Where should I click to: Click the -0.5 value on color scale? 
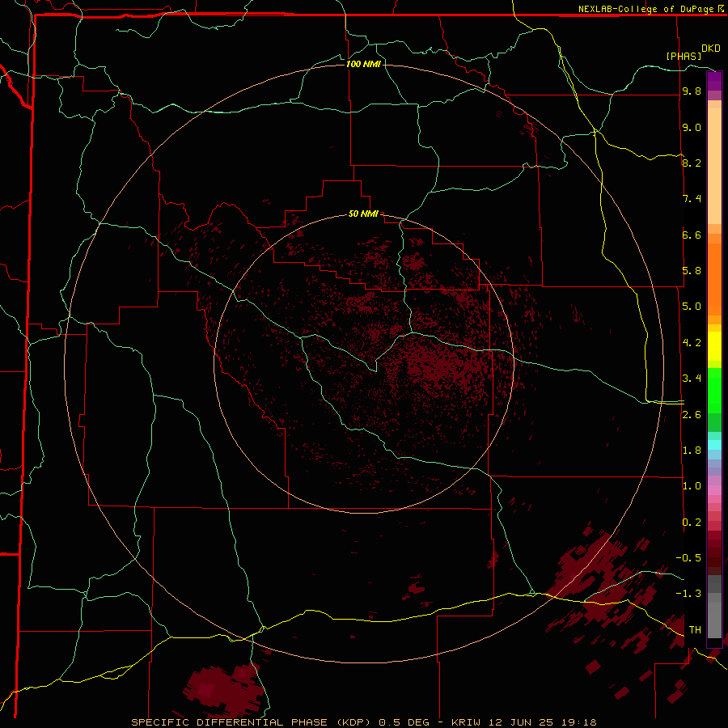[688, 558]
